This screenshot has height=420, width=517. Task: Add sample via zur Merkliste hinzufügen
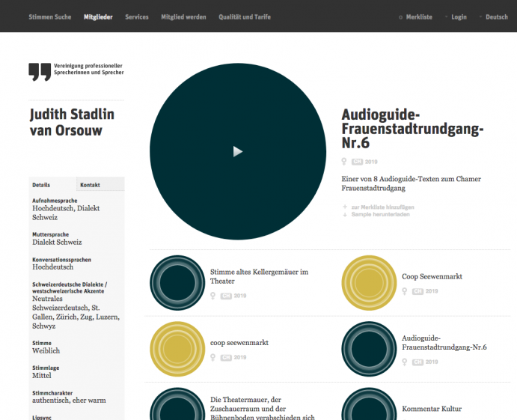pos(382,207)
